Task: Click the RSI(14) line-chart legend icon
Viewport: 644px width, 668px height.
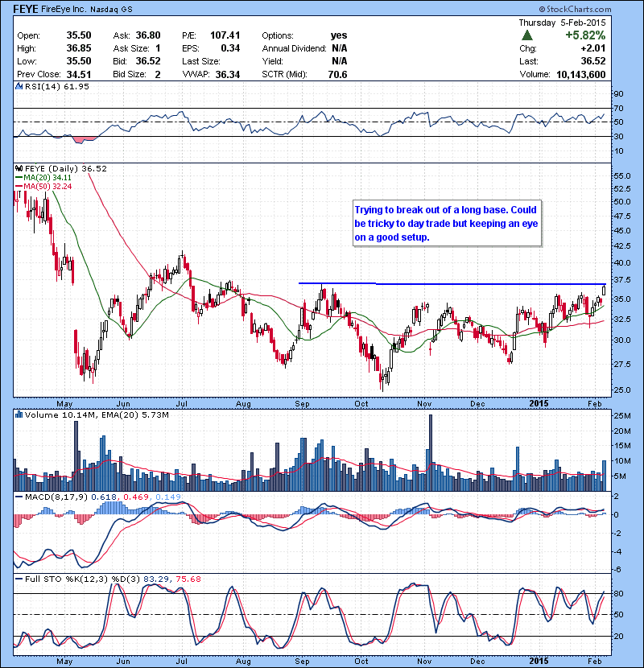Action: click(x=19, y=86)
